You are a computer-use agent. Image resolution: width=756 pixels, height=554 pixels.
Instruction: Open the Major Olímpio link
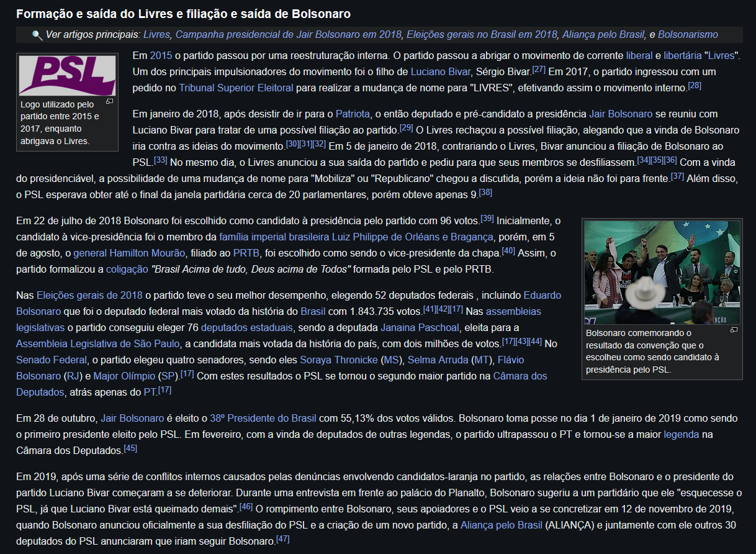pyautogui.click(x=124, y=376)
